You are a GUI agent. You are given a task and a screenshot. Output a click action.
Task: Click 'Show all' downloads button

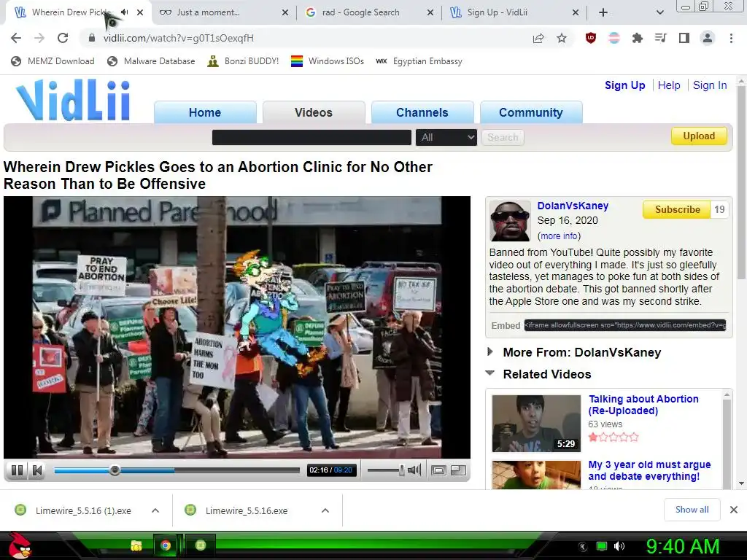coord(692,510)
